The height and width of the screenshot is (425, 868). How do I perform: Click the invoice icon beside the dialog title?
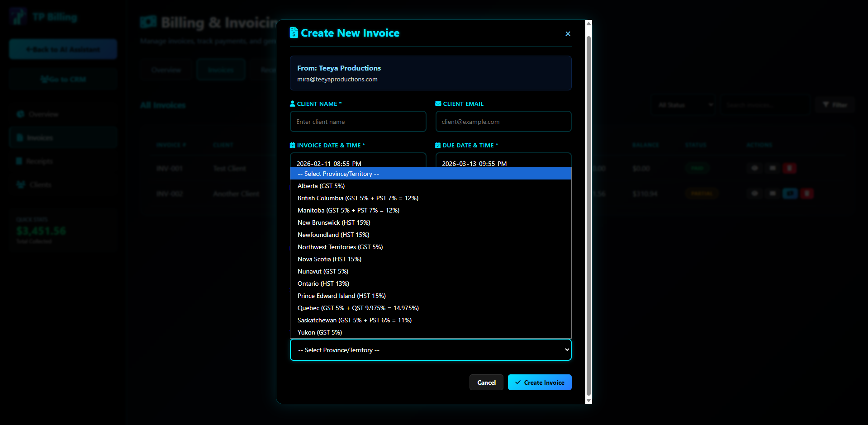(x=294, y=33)
